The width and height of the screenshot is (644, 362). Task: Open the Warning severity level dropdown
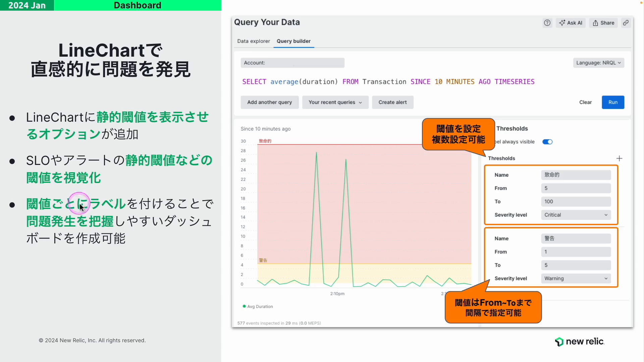(x=576, y=279)
